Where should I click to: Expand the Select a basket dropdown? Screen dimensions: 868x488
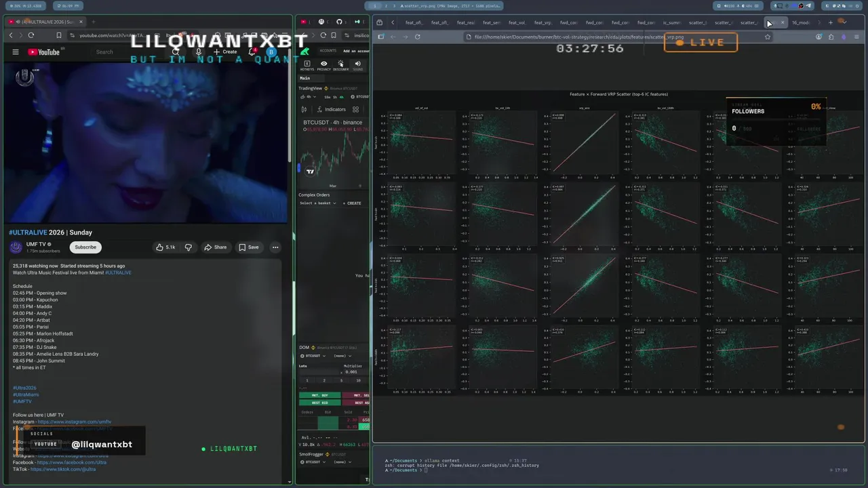317,203
